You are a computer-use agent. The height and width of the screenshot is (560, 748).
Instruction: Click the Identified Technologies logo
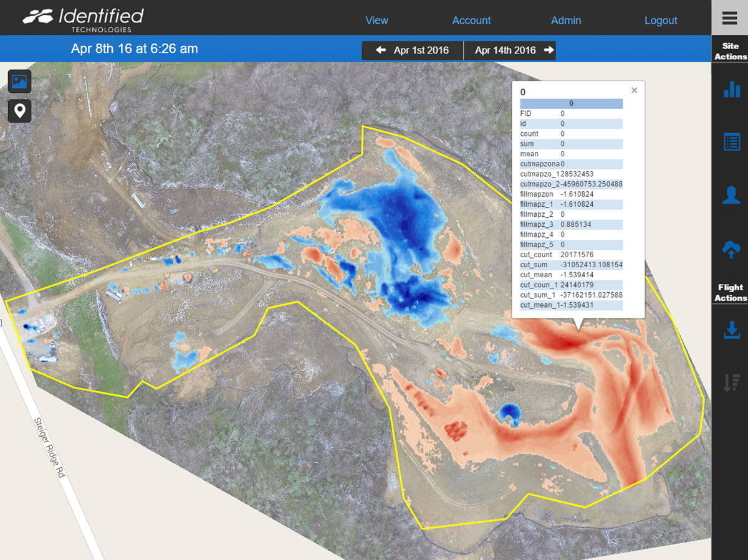83,19
